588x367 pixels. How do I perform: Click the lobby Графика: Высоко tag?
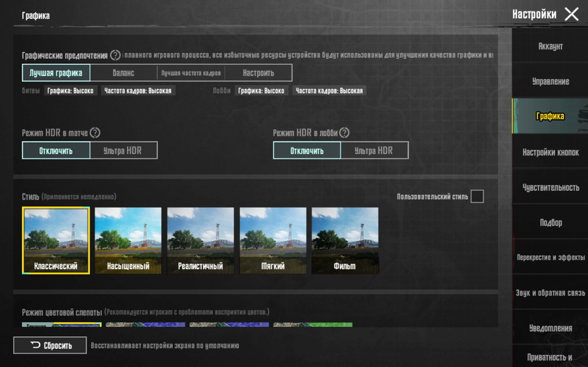(261, 90)
